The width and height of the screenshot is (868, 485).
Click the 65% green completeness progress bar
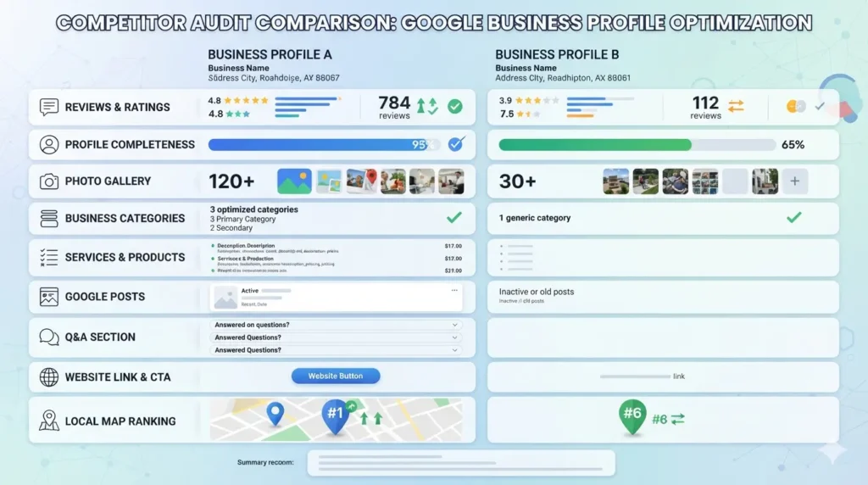637,145
